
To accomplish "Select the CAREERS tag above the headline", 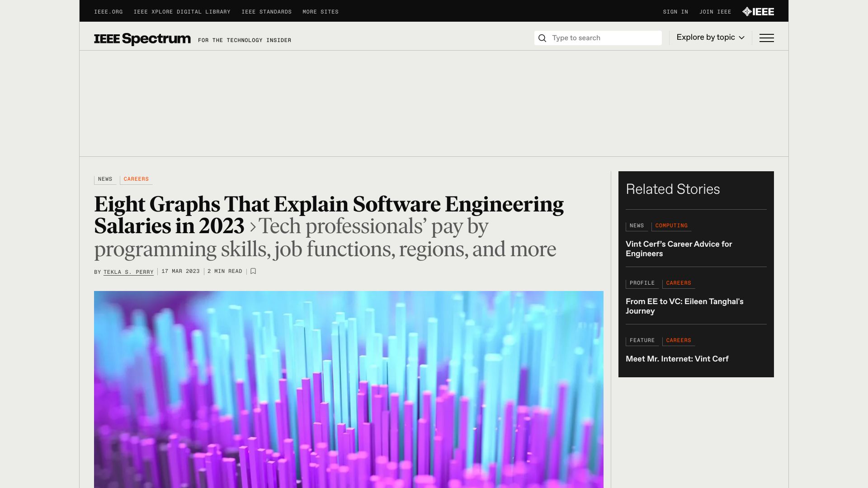I will pos(136,179).
